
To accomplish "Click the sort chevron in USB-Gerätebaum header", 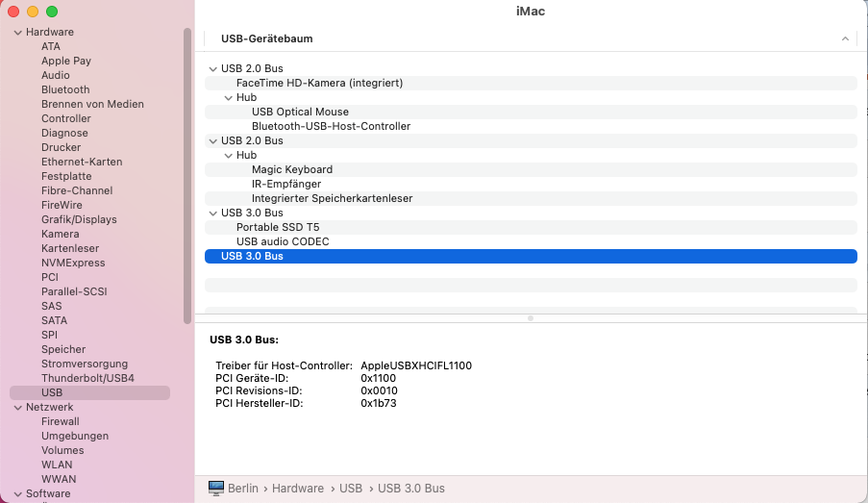I will [846, 38].
